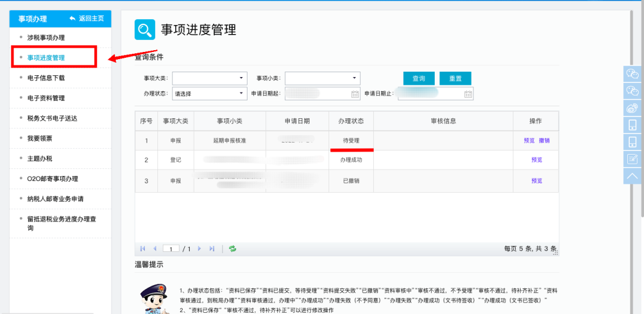Open the 办理状态 请选择 dropdown
This screenshot has height=314, width=644.
point(209,93)
